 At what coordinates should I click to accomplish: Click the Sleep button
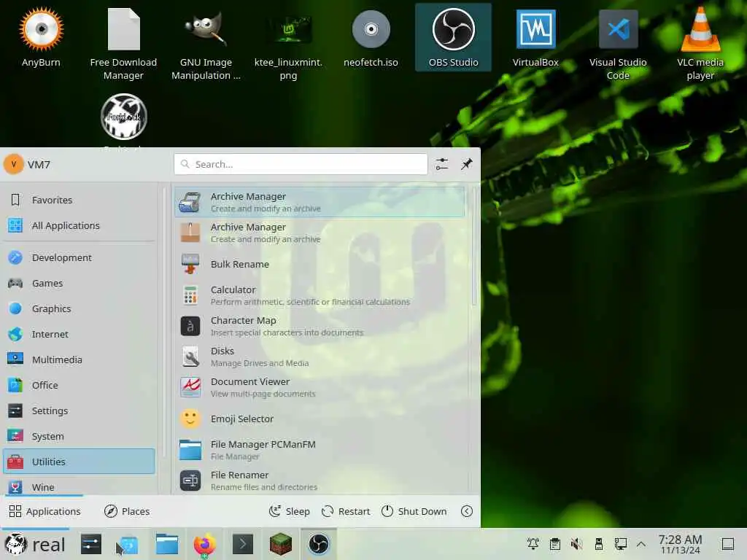(289, 511)
